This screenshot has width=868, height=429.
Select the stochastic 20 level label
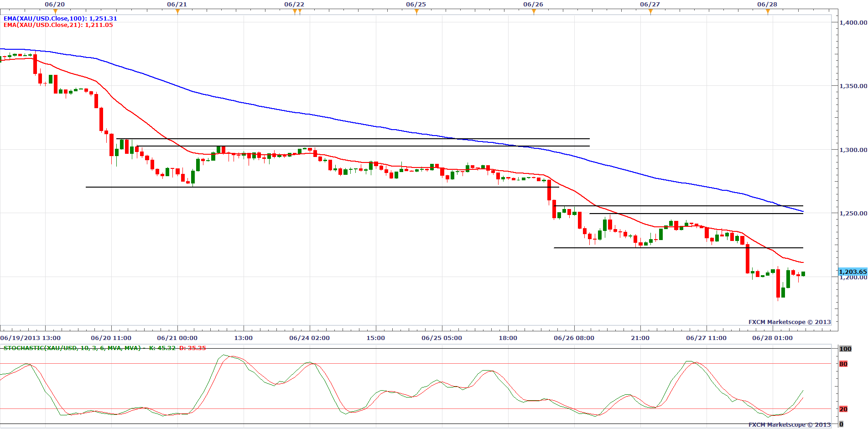[x=843, y=409]
